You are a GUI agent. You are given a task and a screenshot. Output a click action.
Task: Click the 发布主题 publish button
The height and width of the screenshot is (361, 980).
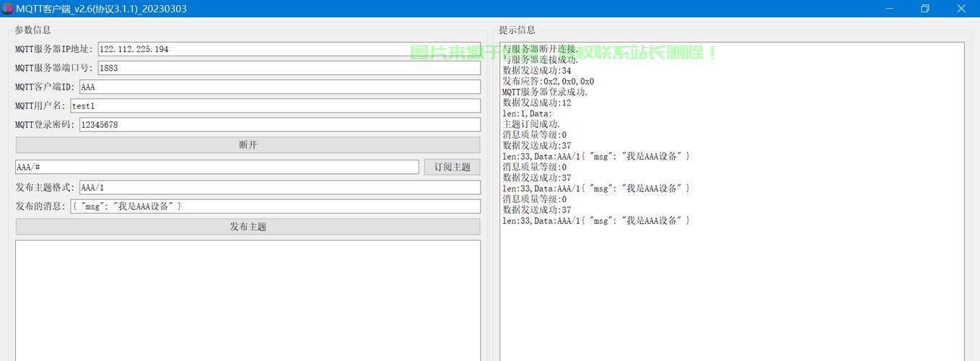(248, 227)
